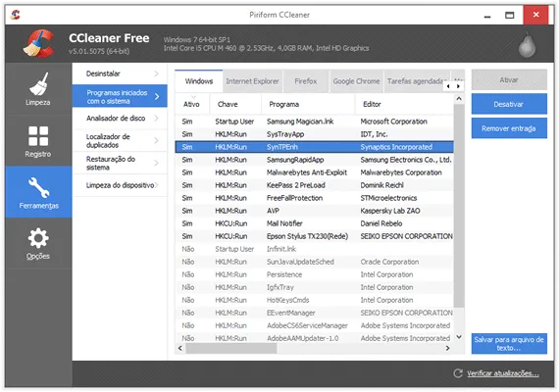The width and height of the screenshot is (559, 392).
Task: Click the pear icon in header
Action: pos(527,45)
